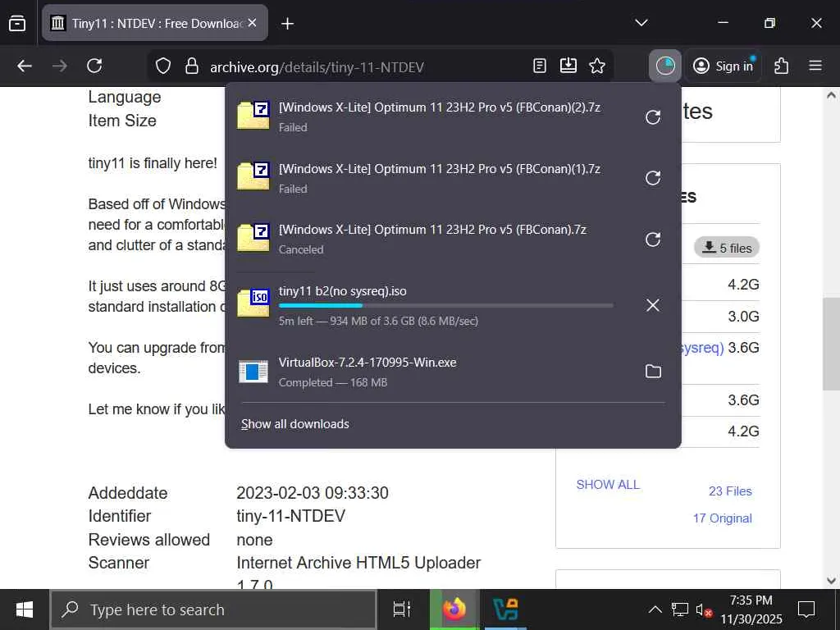Image resolution: width=840 pixels, height=630 pixels.
Task: Show VirtualBox installer in folder
Action: pos(652,372)
